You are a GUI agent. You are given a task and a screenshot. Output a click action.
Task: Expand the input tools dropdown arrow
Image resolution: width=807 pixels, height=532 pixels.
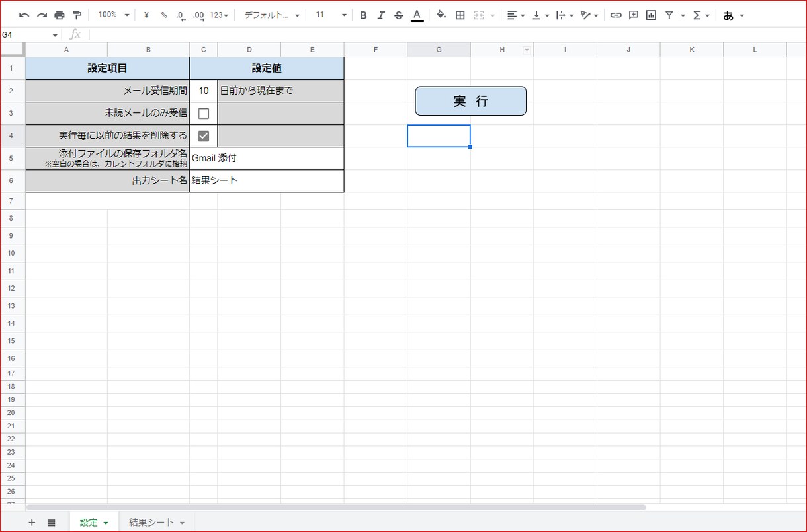tap(742, 15)
